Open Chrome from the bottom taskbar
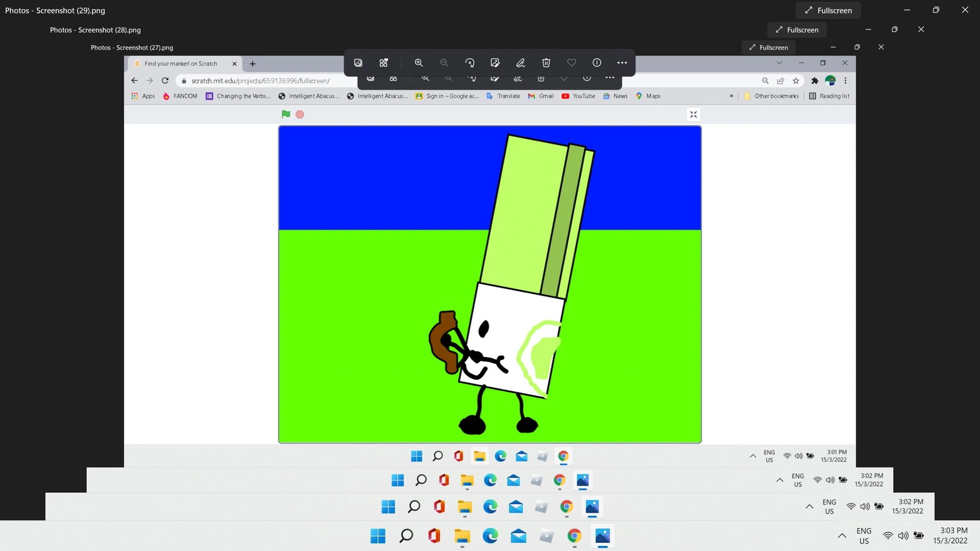 click(x=574, y=536)
